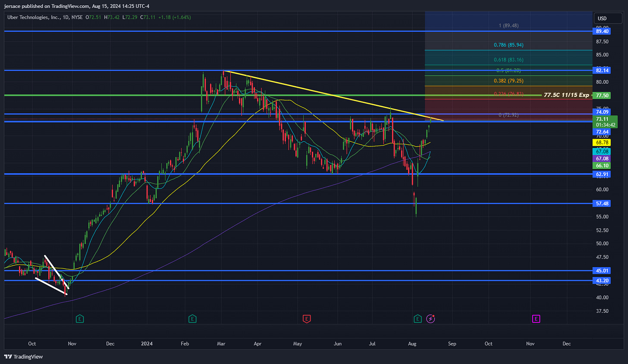The image size is (628, 364).
Task: Click the Jul label on time axis
Action: coord(372,344)
